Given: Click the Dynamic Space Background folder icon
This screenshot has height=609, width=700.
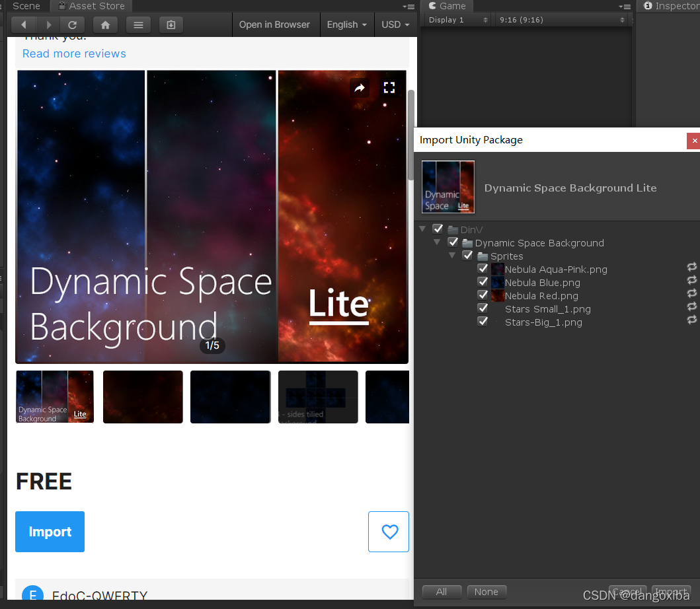Looking at the screenshot, I should click(467, 243).
